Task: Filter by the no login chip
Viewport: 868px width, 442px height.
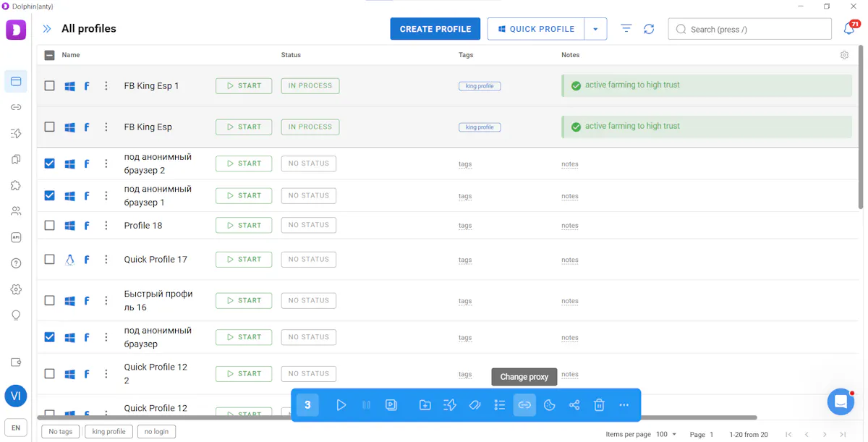Action: pyautogui.click(x=156, y=432)
